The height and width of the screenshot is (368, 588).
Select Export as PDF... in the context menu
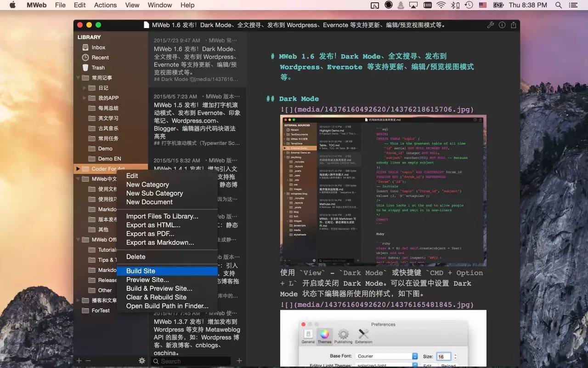click(x=150, y=234)
